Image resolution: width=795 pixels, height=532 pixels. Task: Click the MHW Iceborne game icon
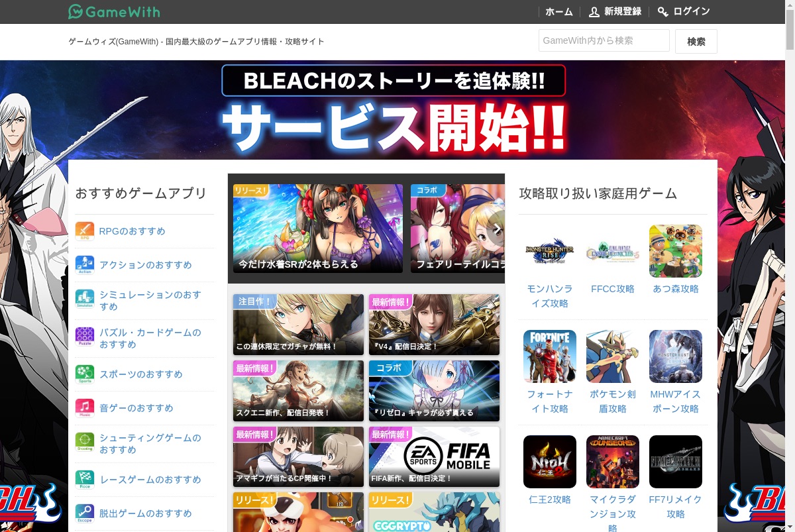coord(676,356)
